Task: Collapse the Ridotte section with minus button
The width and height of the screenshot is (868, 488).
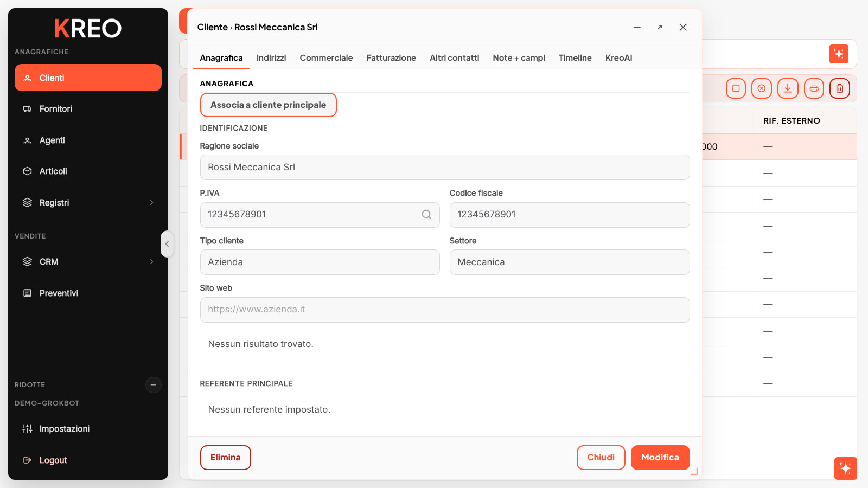Action: (x=154, y=385)
